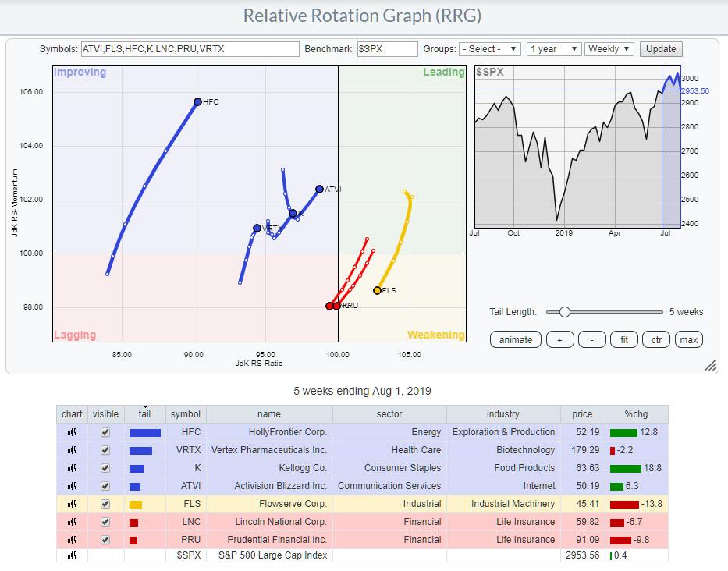Open the 1 year timespan dropdown
The width and height of the screenshot is (728, 571).
[x=553, y=49]
